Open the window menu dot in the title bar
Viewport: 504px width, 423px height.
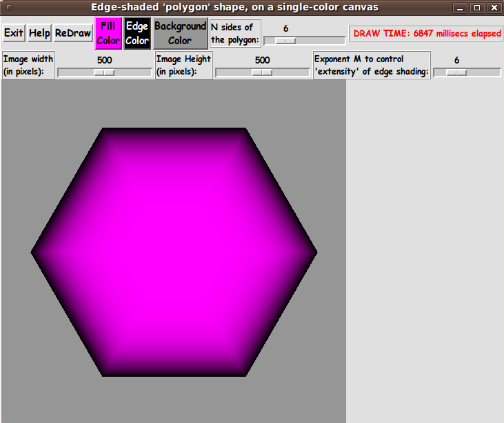coord(10,8)
